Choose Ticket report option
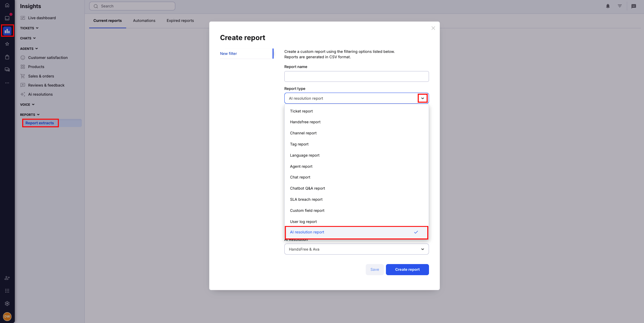This screenshot has width=644, height=323. (357, 111)
